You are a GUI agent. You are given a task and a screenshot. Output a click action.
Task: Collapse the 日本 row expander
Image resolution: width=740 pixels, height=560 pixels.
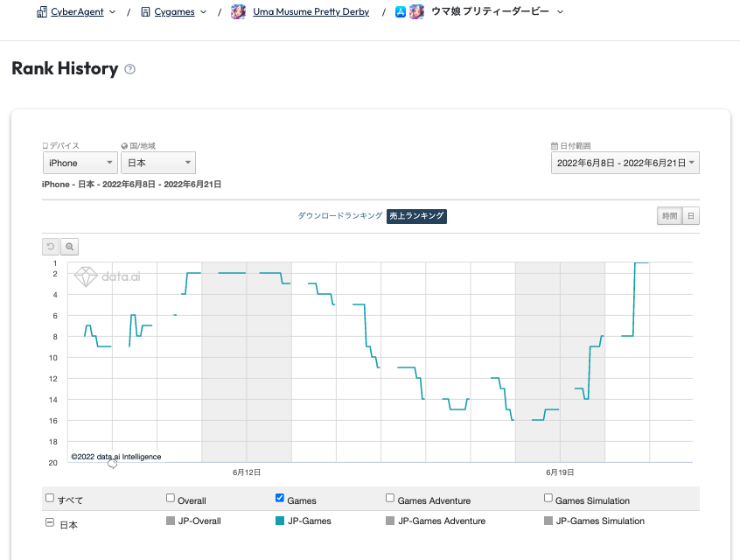click(x=50, y=522)
